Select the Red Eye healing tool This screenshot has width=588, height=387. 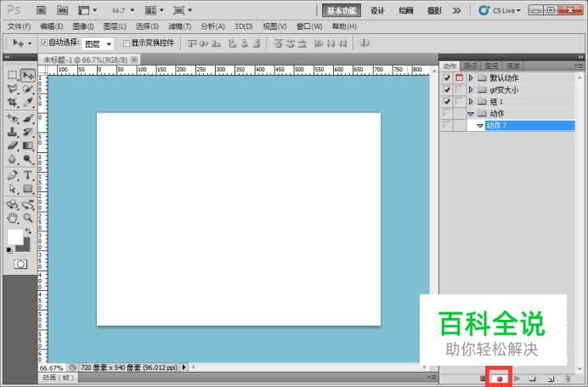pyautogui.click(x=13, y=118)
